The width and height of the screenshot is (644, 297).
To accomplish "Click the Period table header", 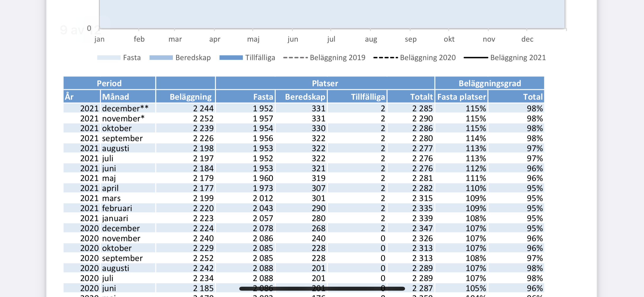I will [109, 83].
